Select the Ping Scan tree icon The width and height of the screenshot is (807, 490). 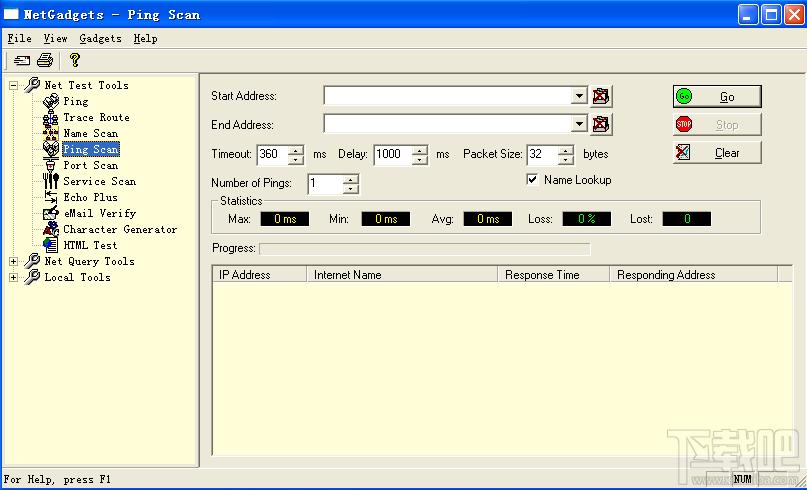[x=50, y=149]
